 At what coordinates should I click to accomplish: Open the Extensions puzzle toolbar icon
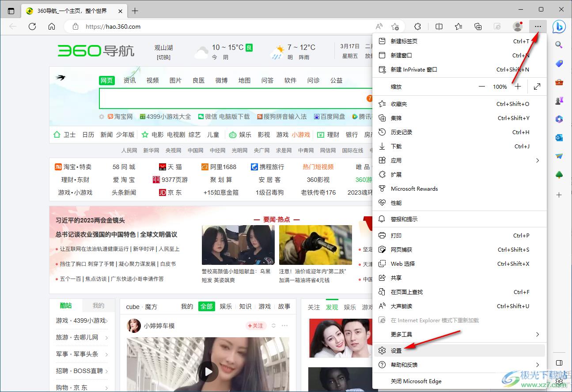click(418, 26)
